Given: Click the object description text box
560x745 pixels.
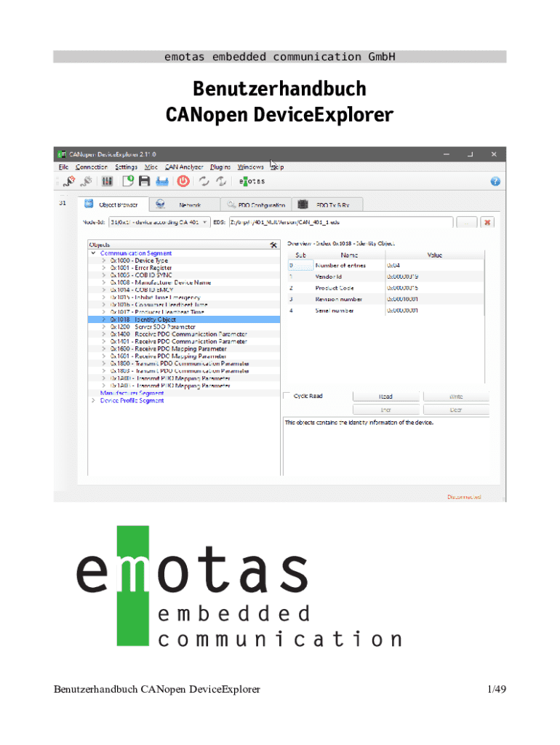Looking at the screenshot, I should (x=386, y=447).
